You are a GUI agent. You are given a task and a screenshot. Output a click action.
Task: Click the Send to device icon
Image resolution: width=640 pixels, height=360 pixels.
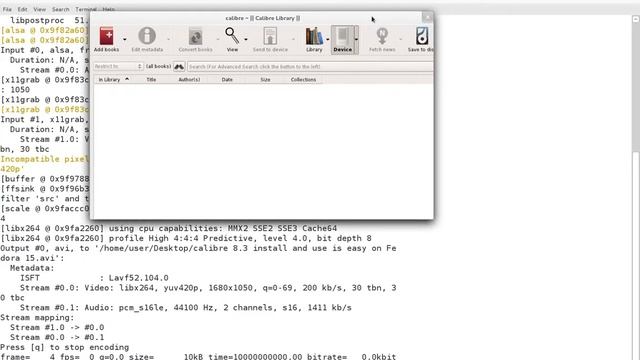pos(270,36)
